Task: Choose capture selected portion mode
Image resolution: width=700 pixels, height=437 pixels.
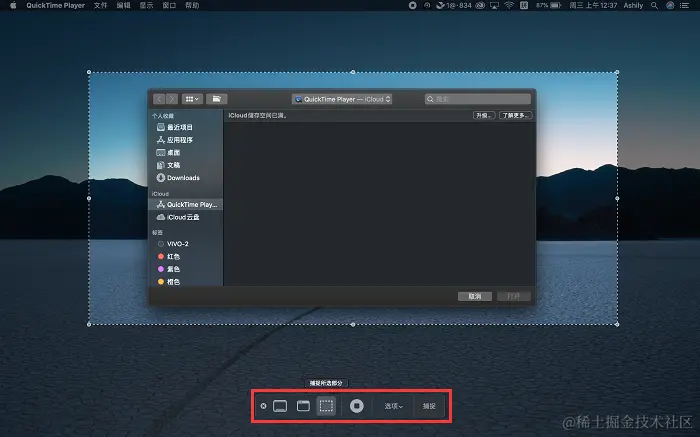Action: coord(326,406)
